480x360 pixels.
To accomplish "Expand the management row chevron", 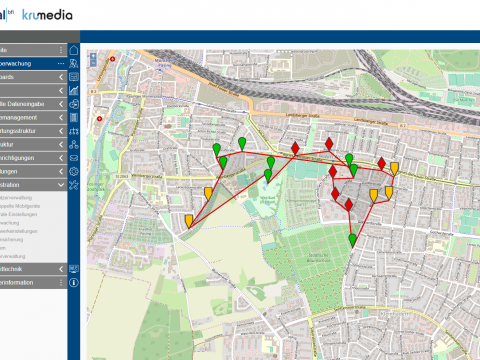I will (x=61, y=117).
